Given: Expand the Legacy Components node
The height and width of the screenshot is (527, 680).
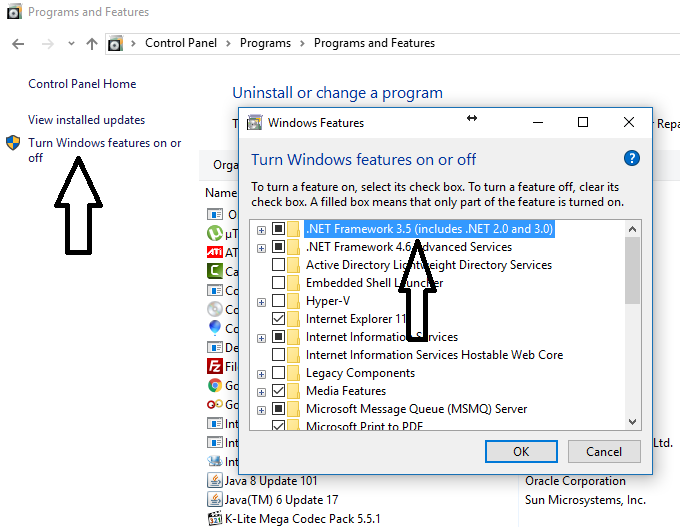Looking at the screenshot, I should 261,374.
